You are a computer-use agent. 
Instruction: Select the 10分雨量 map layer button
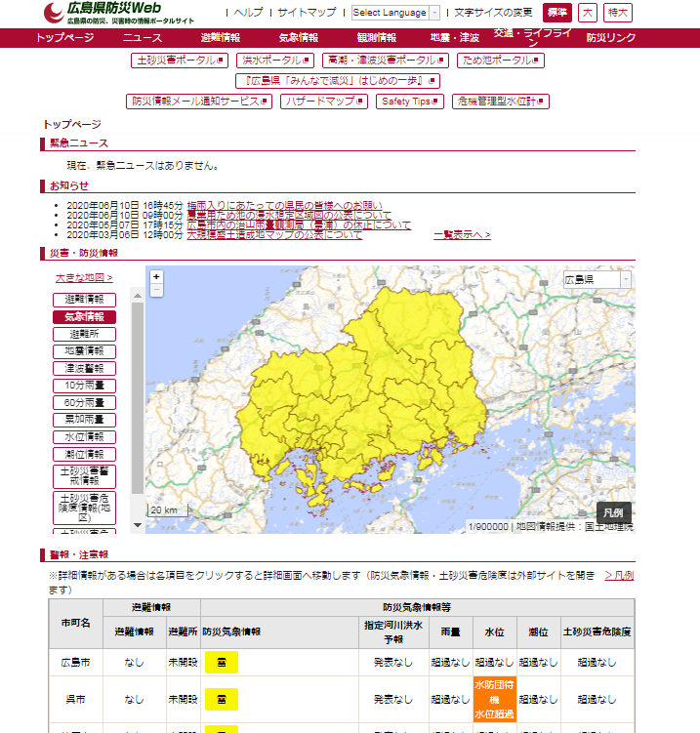coord(84,386)
